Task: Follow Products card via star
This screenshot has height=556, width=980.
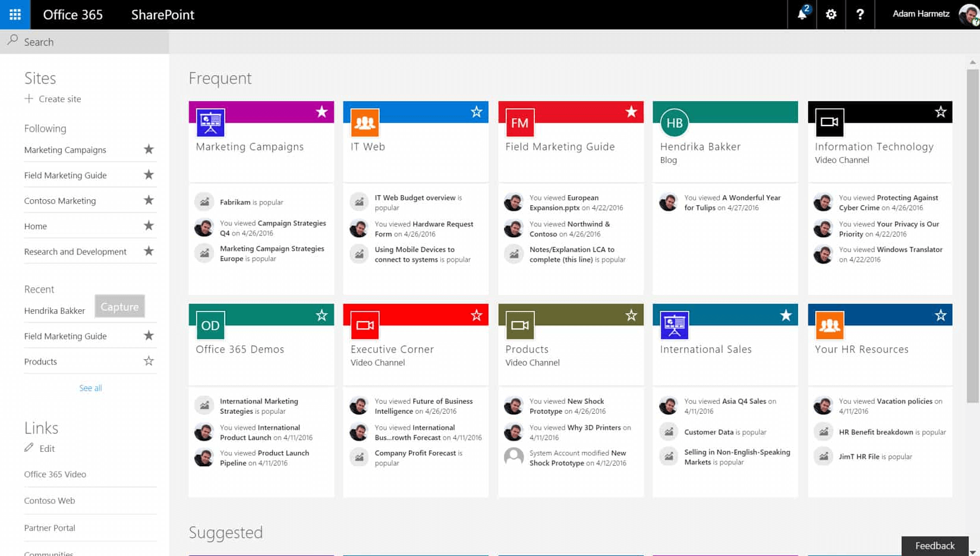Action: [631, 315]
